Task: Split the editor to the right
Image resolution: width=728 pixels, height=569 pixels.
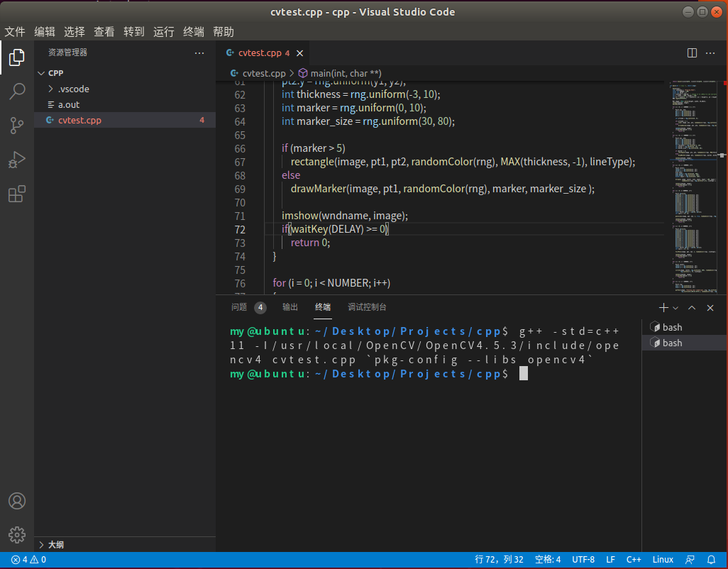Action: pos(692,53)
